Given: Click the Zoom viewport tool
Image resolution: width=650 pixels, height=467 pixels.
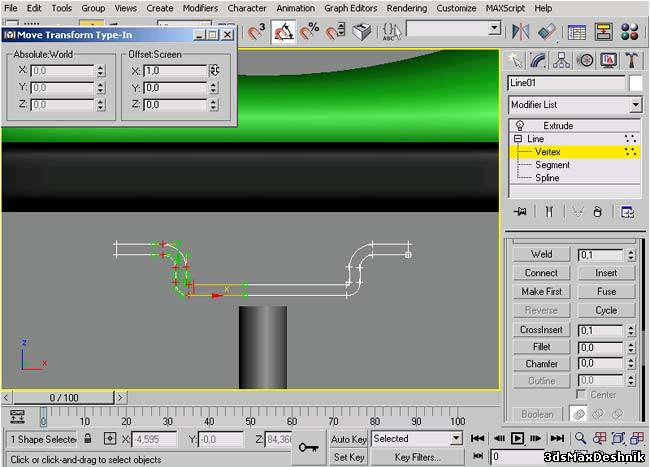Looking at the screenshot, I should (x=580, y=438).
